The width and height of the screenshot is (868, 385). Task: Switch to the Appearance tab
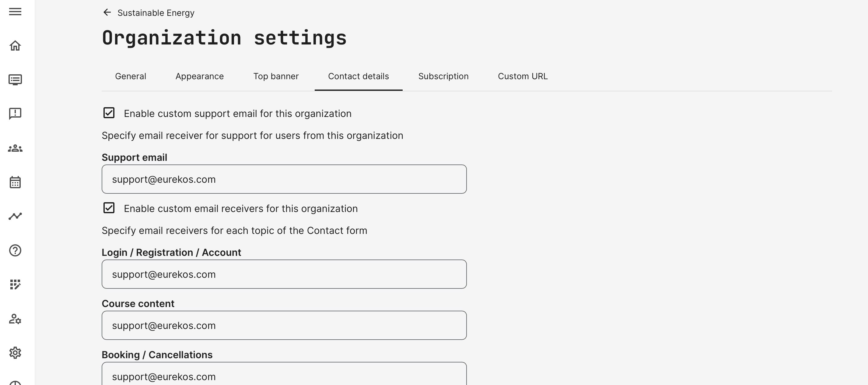pyautogui.click(x=199, y=76)
